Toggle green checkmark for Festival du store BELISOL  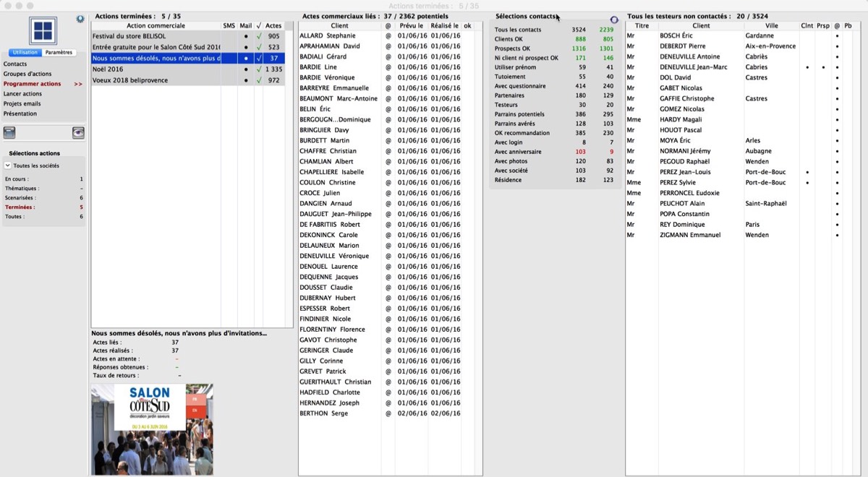(x=259, y=36)
